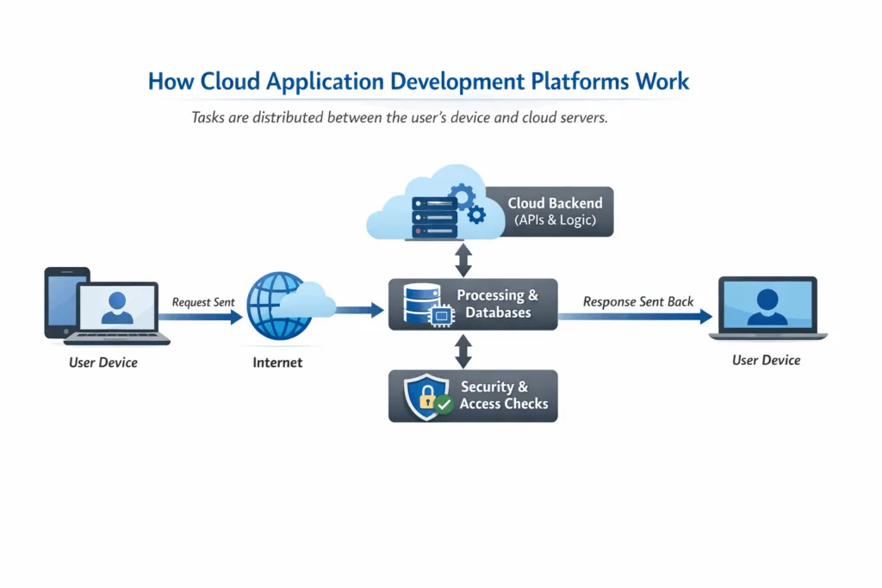The image size is (882, 588).
Task: Click the Internet globe icon
Action: [x=278, y=304]
